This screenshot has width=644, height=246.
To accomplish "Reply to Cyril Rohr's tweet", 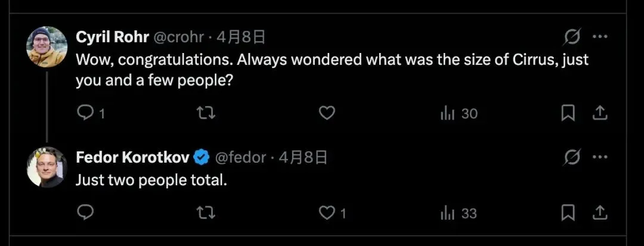I will click(86, 113).
